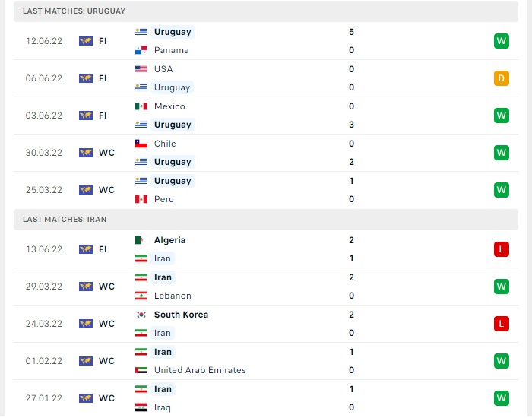This screenshot has width=532, height=418.
Task: Select the Last Matches: Uruguay header
Action: (x=74, y=11)
